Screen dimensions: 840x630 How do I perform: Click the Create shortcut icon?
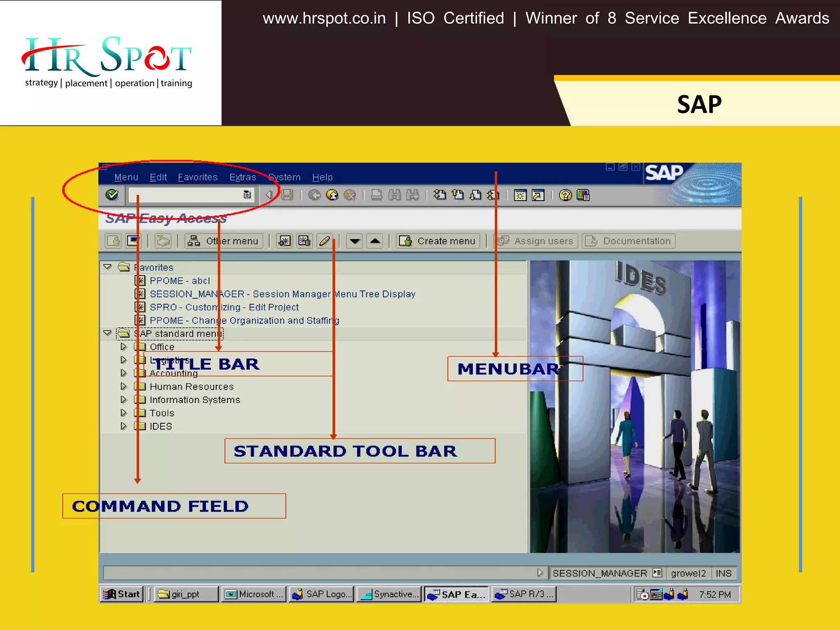[x=538, y=195]
